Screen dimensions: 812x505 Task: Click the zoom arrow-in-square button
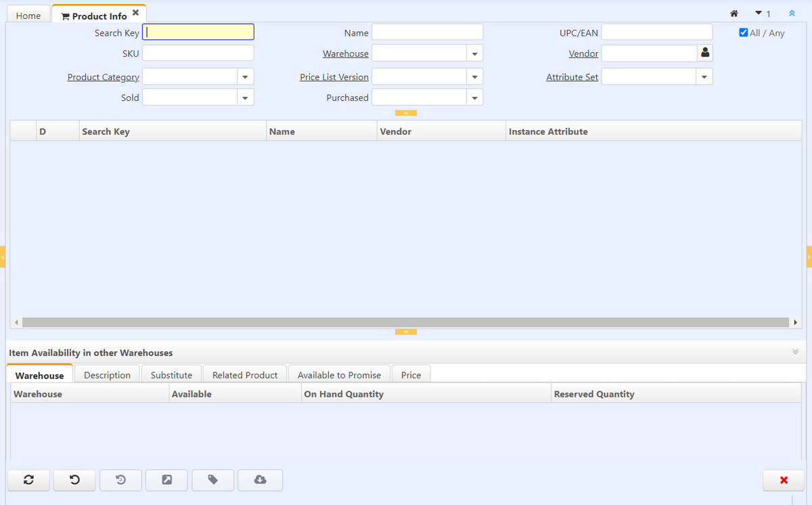pos(166,480)
